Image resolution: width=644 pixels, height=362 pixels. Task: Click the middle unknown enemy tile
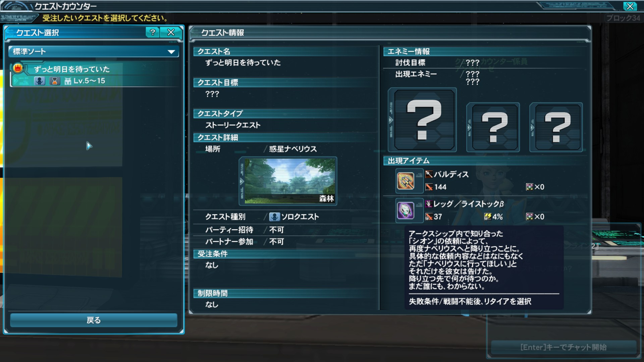click(495, 127)
